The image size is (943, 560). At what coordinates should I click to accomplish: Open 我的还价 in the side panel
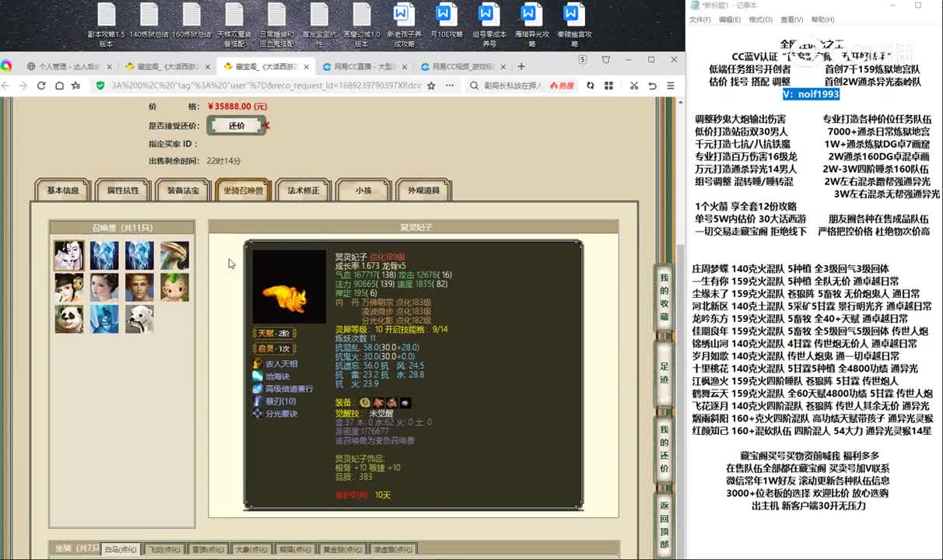tap(664, 449)
